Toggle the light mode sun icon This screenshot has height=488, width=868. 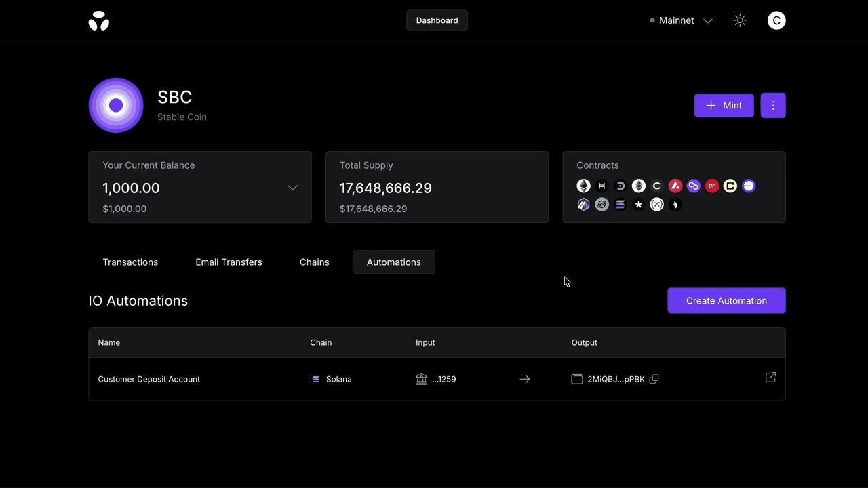pos(740,20)
